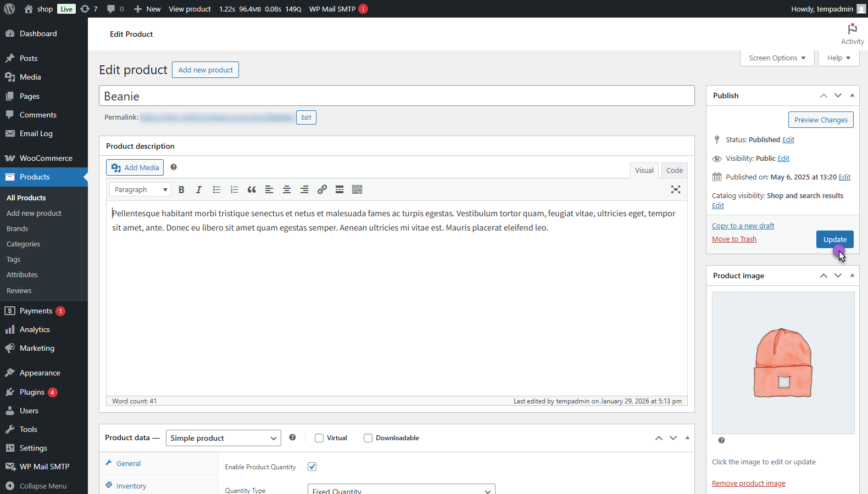Expand the Screen Options panel

(777, 58)
